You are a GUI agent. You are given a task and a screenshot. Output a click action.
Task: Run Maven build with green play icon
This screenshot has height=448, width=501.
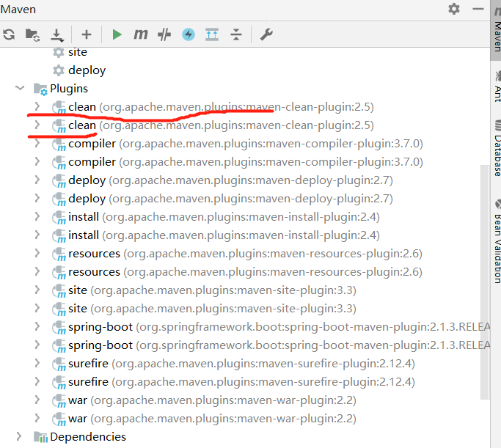117,34
